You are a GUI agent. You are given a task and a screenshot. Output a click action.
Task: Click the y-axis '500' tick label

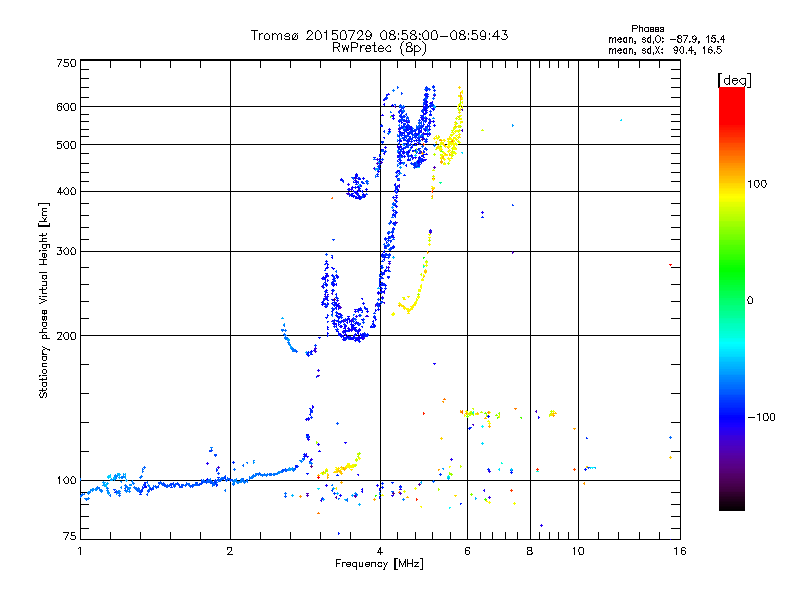coord(66,145)
